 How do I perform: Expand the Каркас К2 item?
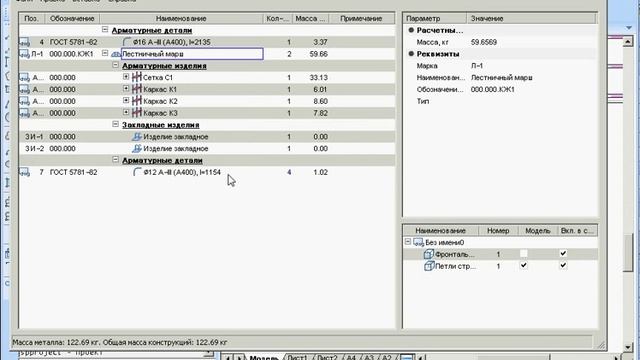(x=126, y=100)
